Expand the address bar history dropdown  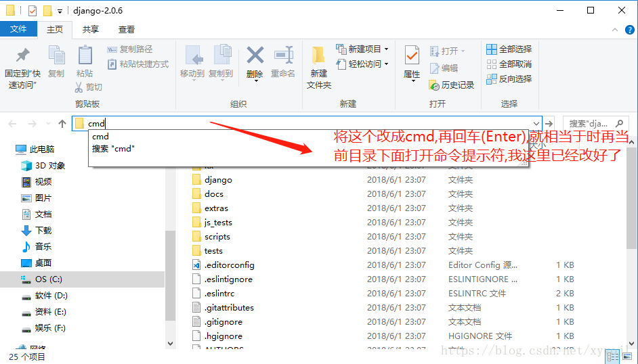tap(536, 124)
